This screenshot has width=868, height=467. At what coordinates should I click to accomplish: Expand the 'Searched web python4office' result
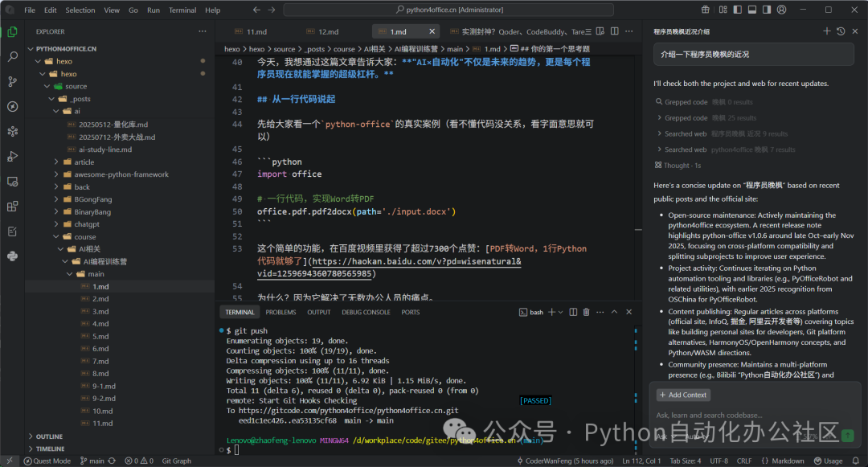click(685, 150)
